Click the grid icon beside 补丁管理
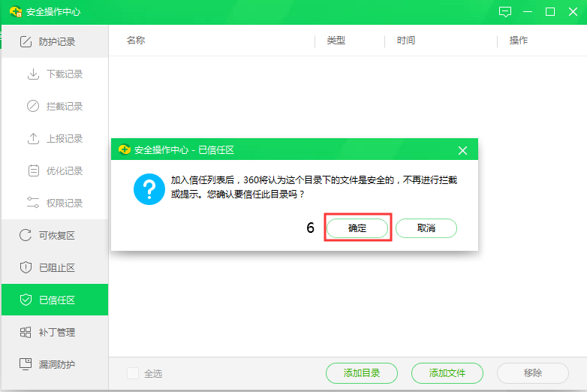Image resolution: width=587 pixels, height=392 pixels. [x=26, y=332]
